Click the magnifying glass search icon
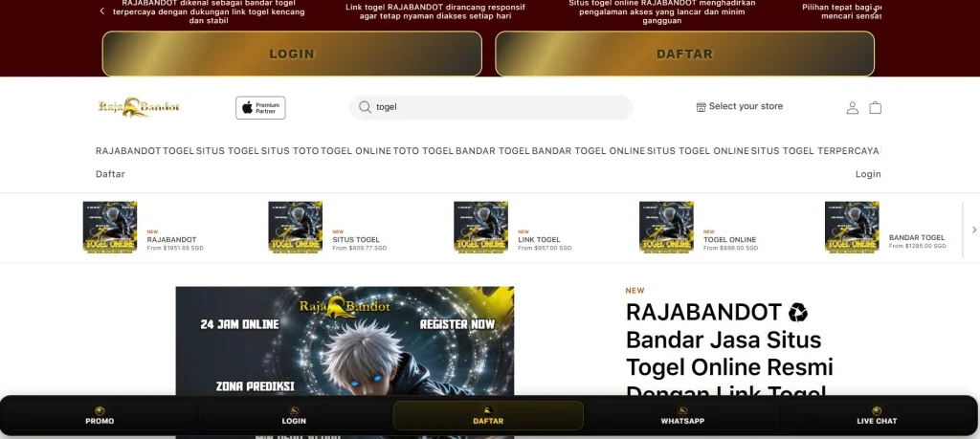980x439 pixels. click(365, 107)
